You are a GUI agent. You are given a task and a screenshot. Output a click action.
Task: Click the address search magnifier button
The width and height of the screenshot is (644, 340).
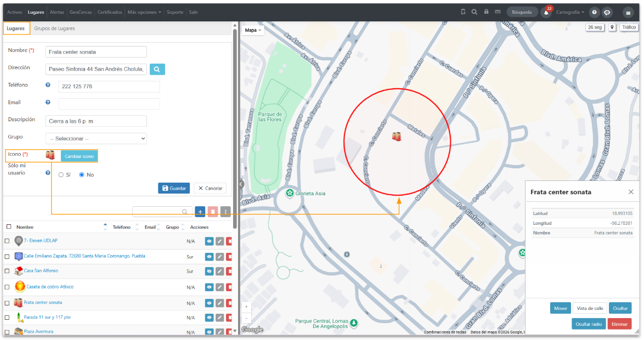point(157,69)
